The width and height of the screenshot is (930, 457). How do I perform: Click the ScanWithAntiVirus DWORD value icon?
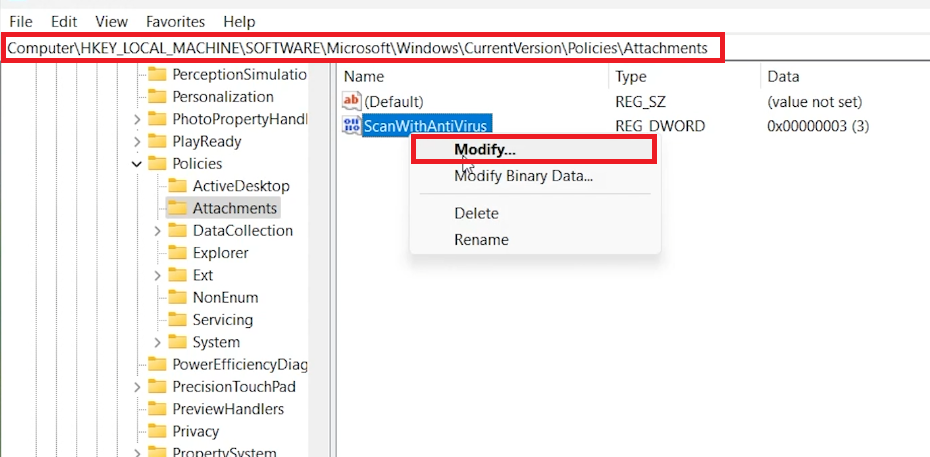352,126
